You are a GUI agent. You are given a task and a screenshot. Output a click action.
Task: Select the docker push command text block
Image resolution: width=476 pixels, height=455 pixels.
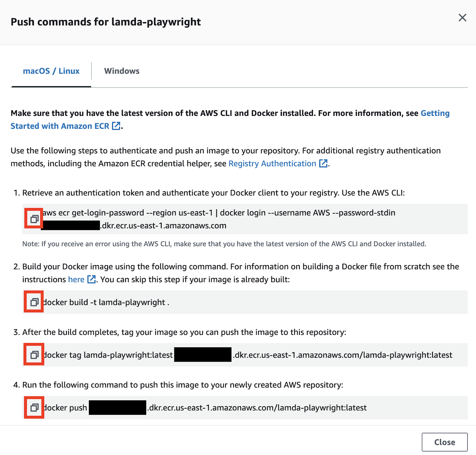click(210, 407)
